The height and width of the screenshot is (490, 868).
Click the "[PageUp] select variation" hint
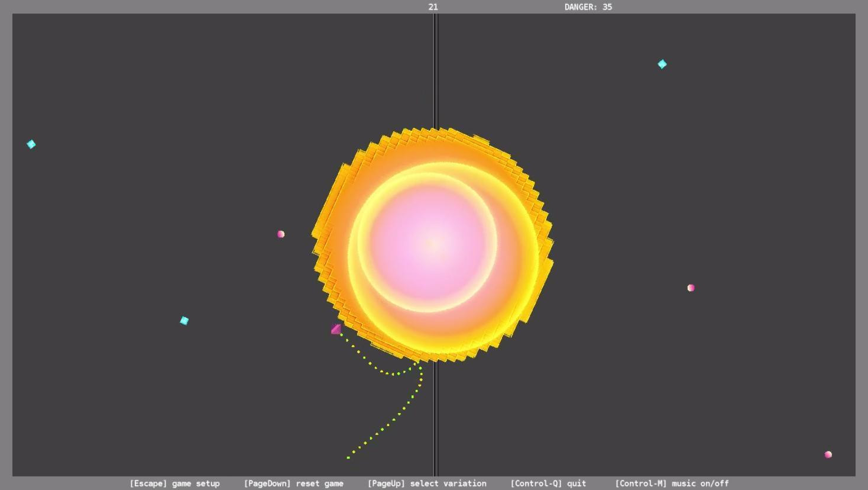click(x=427, y=483)
